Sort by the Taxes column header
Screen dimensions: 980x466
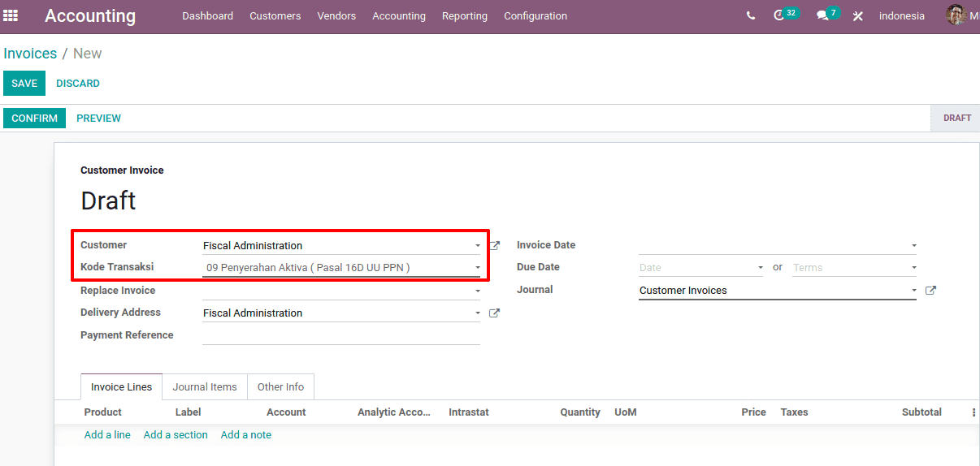click(x=794, y=412)
